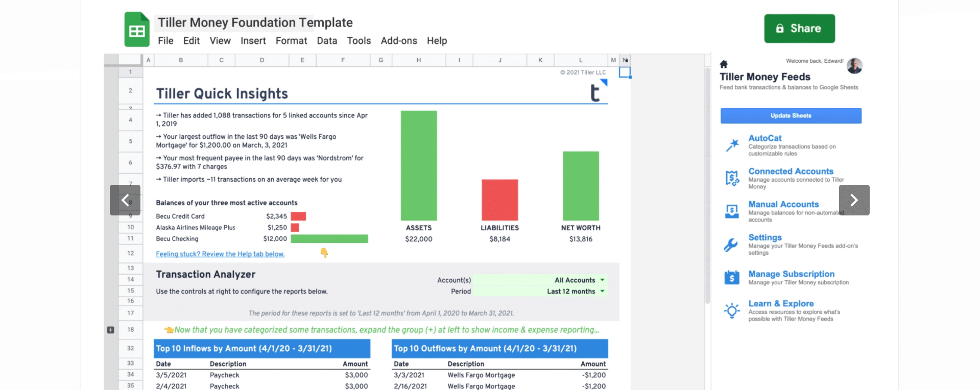The image size is (980, 390).
Task: Click Edward's profile avatar
Action: click(x=854, y=66)
